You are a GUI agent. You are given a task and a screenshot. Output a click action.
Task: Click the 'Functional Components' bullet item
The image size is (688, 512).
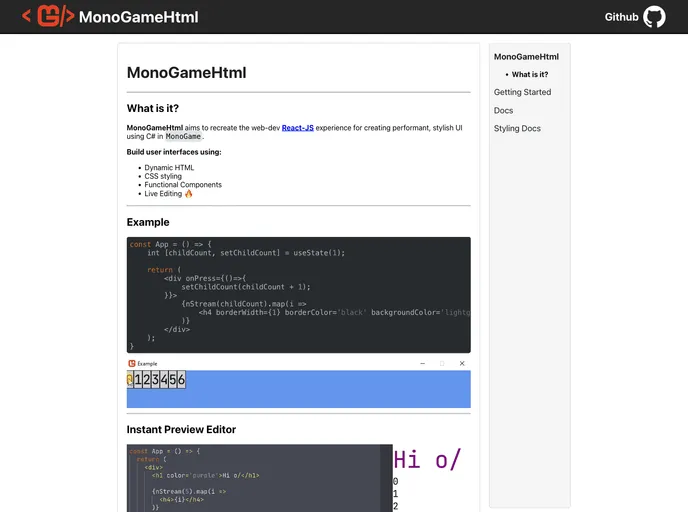pos(183,185)
